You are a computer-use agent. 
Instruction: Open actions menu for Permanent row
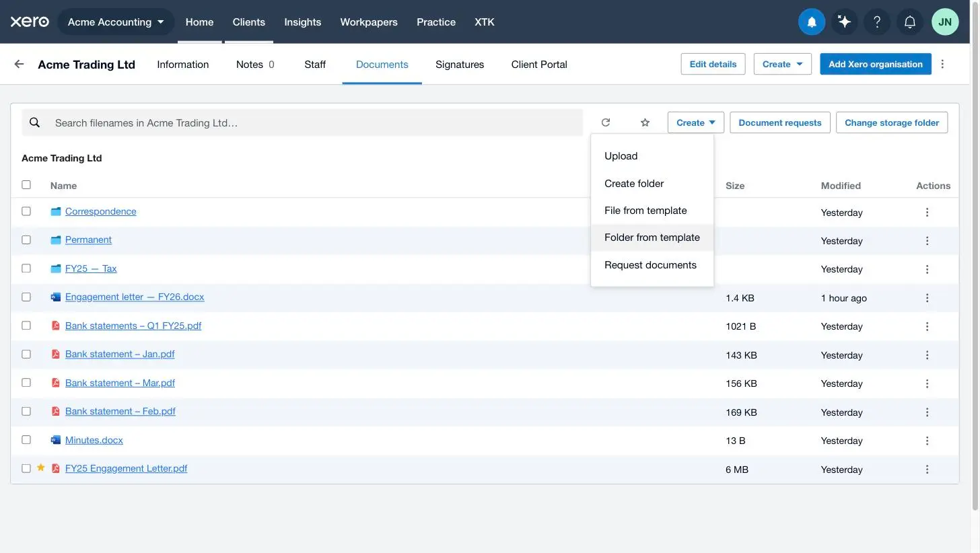[927, 241]
